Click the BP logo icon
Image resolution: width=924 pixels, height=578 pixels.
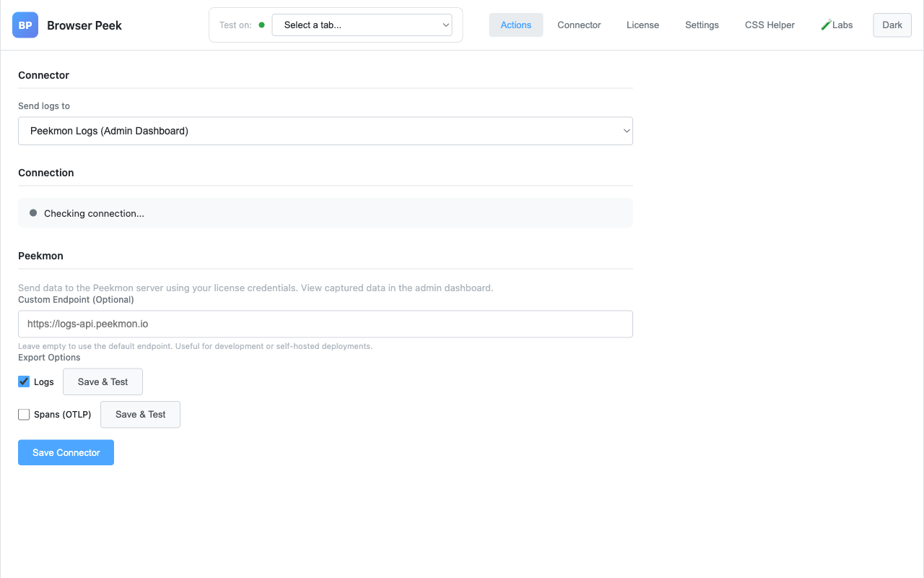point(25,25)
